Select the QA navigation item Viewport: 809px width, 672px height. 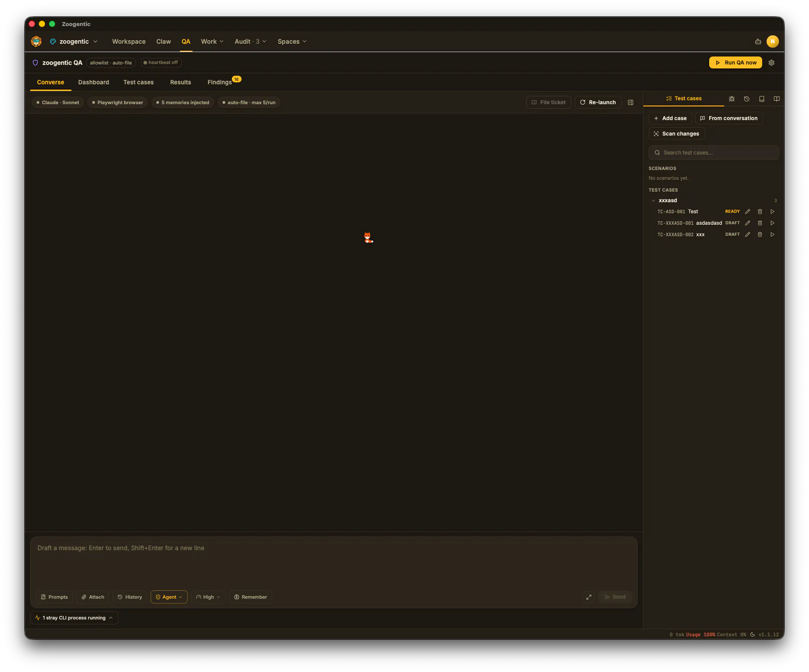[x=186, y=42]
